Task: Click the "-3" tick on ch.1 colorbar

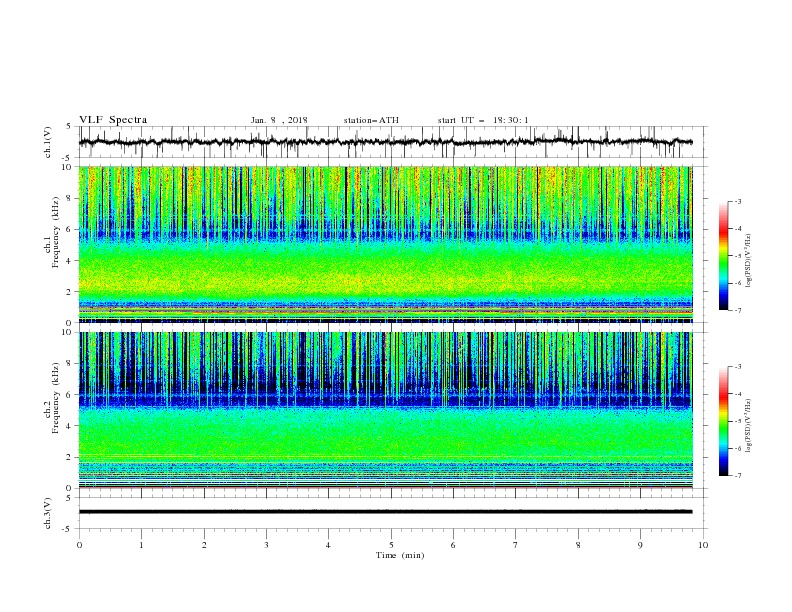Action: tap(737, 201)
